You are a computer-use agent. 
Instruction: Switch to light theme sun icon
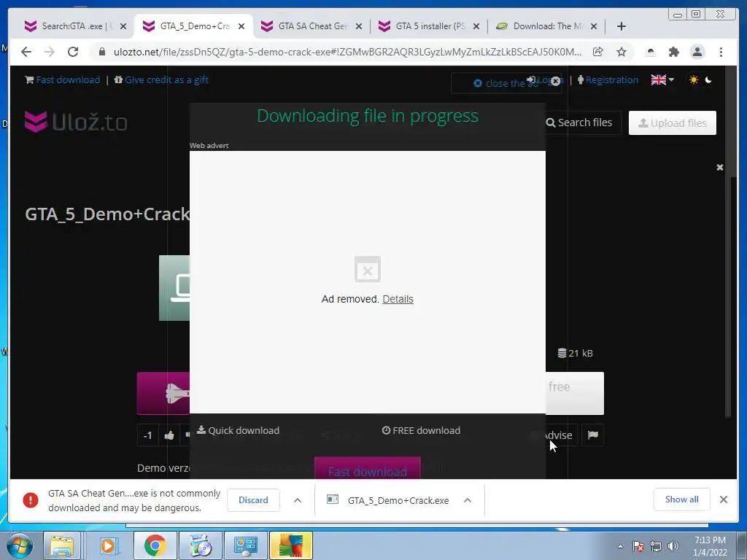coord(694,80)
